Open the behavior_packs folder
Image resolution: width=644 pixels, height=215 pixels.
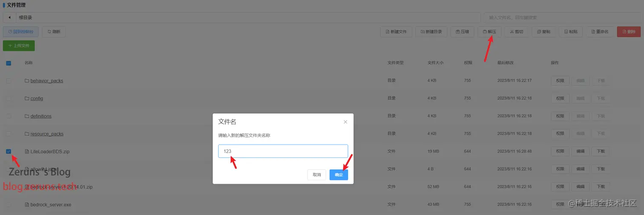(x=47, y=81)
